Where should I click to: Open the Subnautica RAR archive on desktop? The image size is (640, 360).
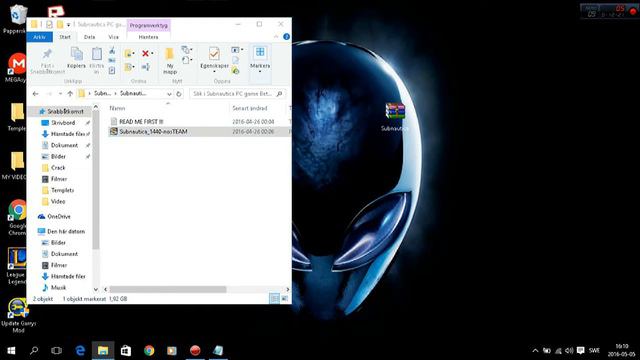coord(395,116)
